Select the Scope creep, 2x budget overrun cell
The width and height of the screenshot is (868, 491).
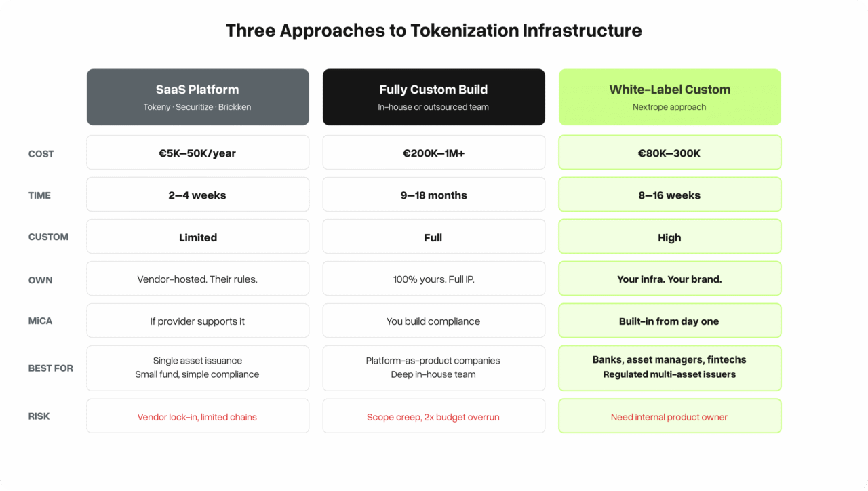[x=433, y=416]
